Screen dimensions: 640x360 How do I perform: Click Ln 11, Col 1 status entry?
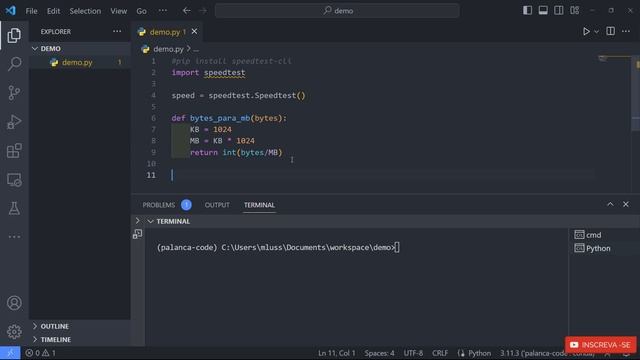tap(337, 353)
